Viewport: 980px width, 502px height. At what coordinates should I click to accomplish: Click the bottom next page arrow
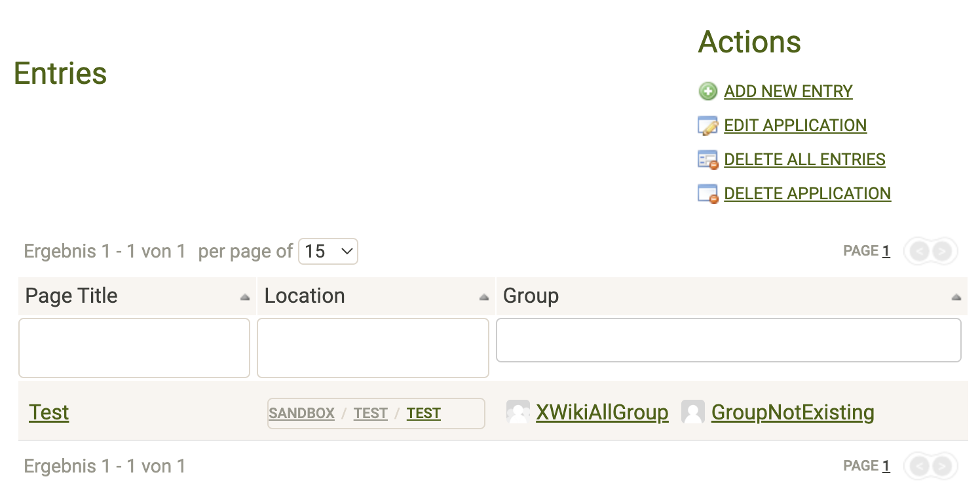click(942, 466)
